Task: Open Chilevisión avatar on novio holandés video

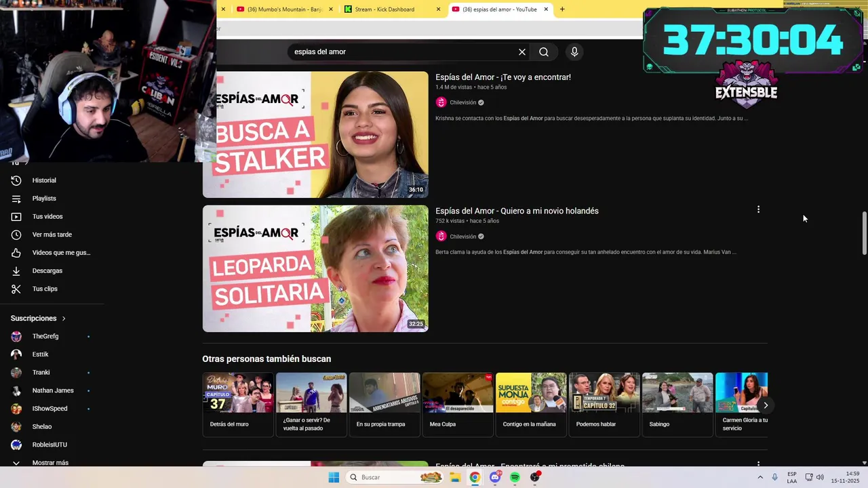Action: click(x=441, y=237)
